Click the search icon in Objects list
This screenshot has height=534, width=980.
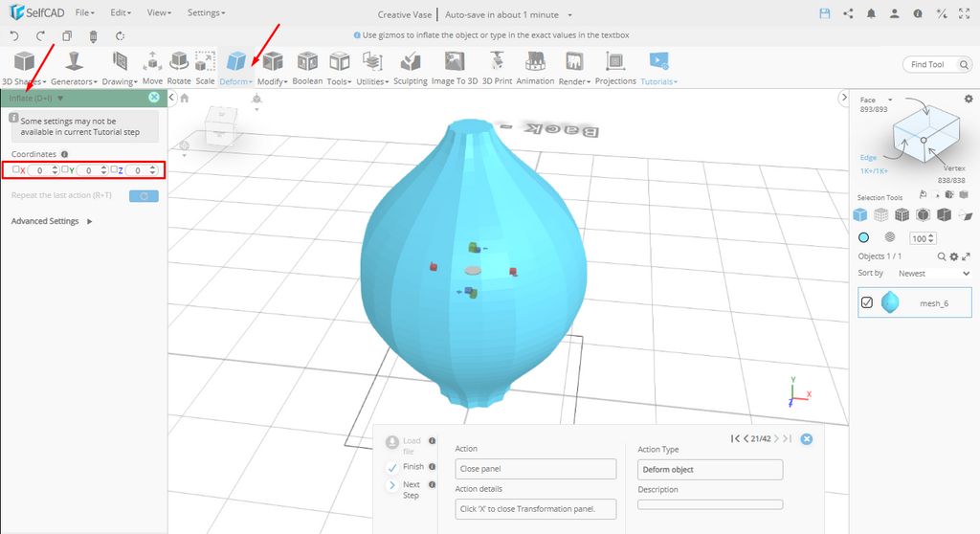[942, 256]
